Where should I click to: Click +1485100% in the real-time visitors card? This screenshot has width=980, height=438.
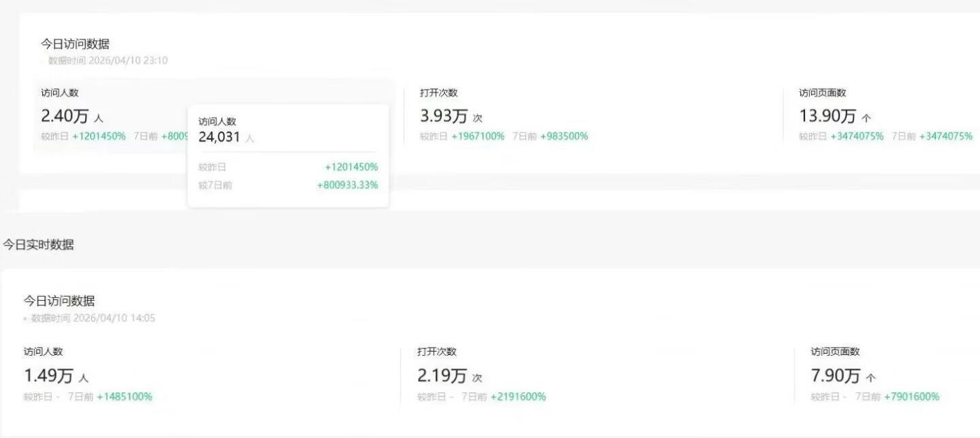tap(126, 397)
